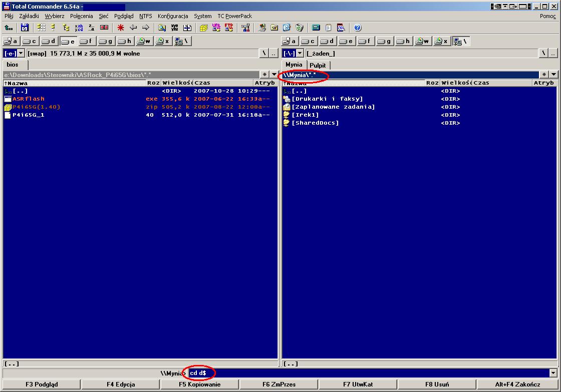Click Alt+F4 Zakończ button

pyautogui.click(x=517, y=384)
